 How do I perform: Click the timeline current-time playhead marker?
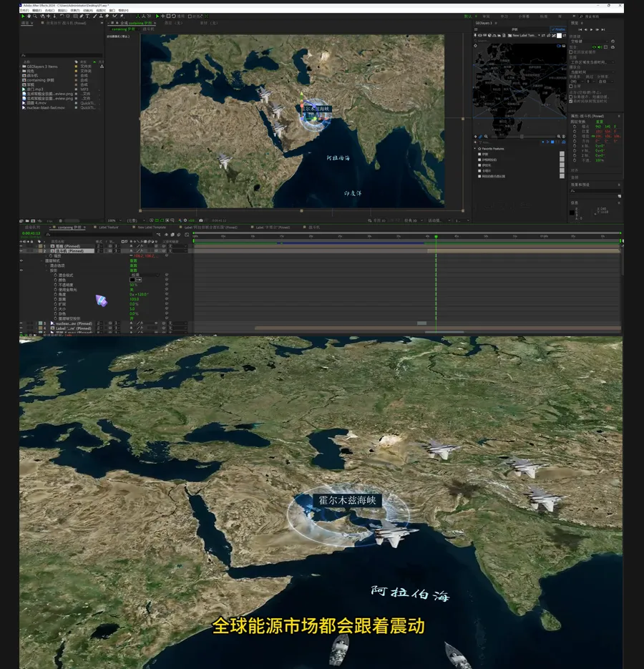click(x=436, y=236)
